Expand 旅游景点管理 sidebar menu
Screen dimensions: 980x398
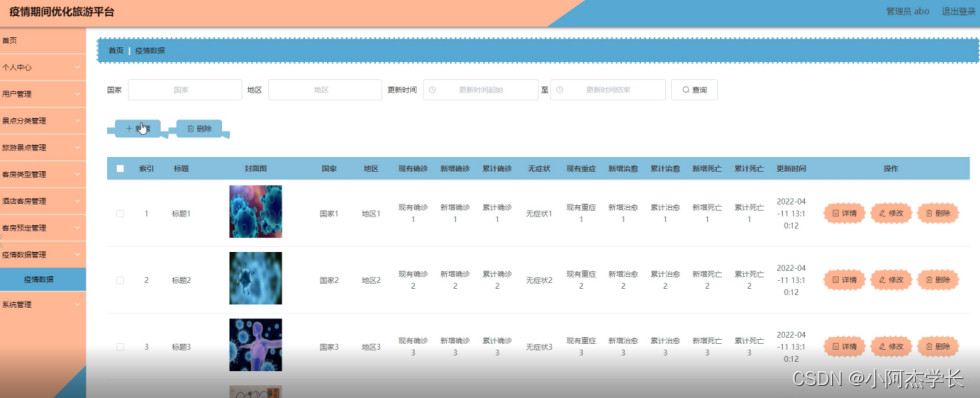coord(42,148)
